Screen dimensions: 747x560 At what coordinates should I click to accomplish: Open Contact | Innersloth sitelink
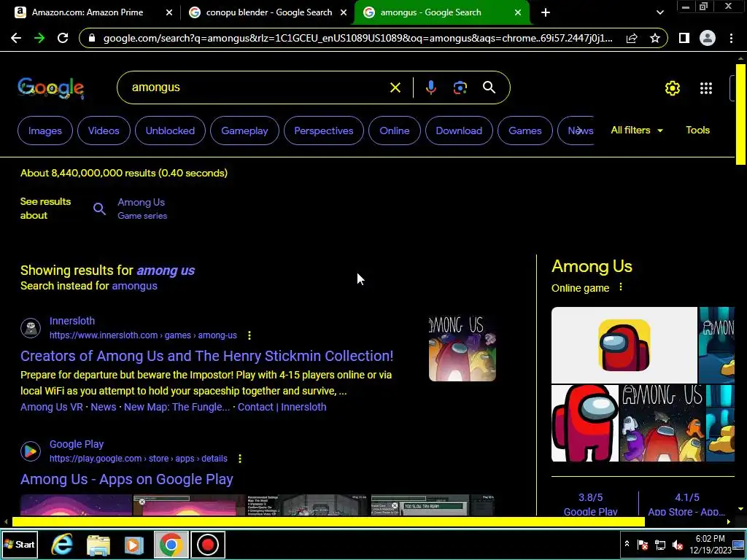(282, 407)
